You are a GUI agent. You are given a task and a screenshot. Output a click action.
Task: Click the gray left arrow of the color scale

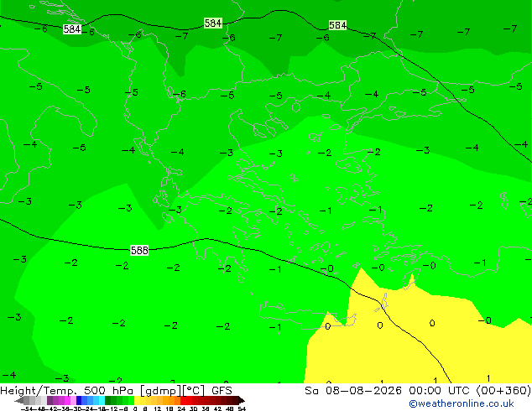[x=18, y=400]
